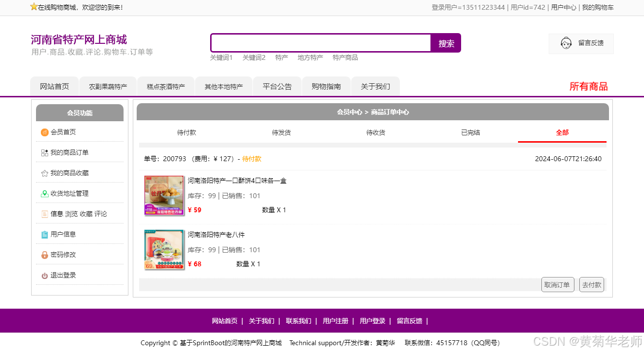This screenshot has height=352, width=644.
Task: Switch to the 已完结 order tab
Action: coord(470,132)
